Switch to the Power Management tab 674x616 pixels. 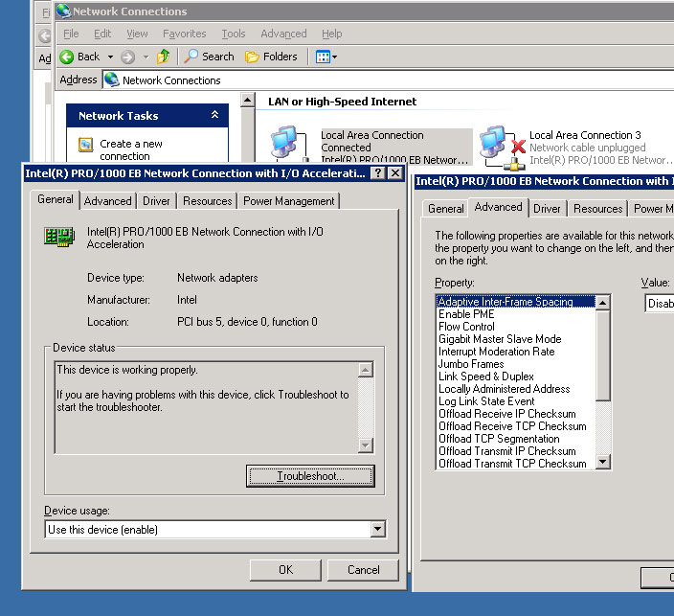pos(288,201)
